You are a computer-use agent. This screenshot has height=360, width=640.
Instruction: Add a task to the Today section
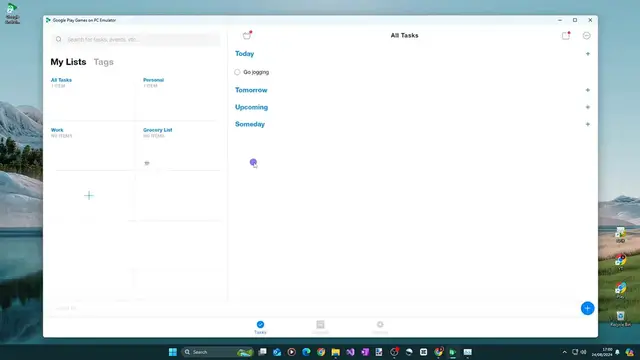tap(588, 53)
